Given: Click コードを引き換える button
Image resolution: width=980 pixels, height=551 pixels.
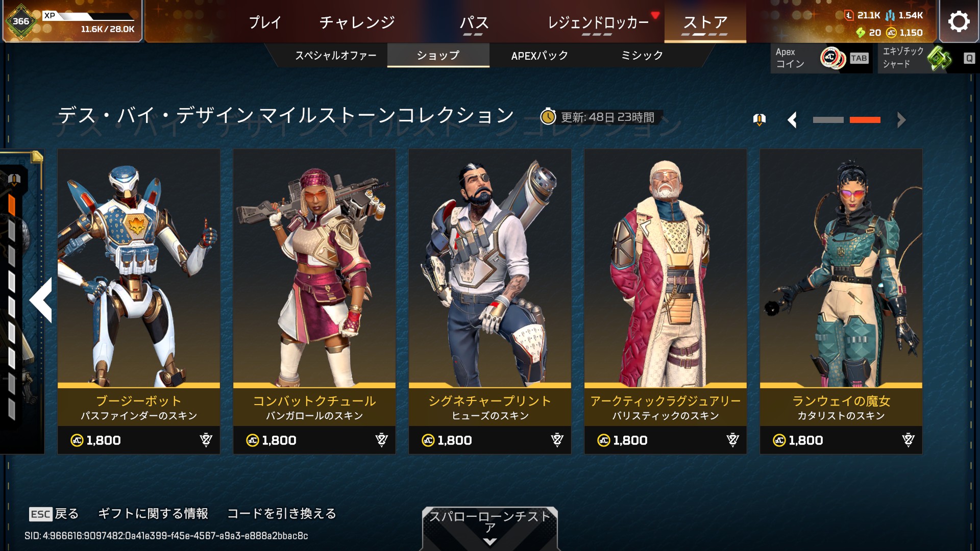Looking at the screenshot, I should [281, 513].
